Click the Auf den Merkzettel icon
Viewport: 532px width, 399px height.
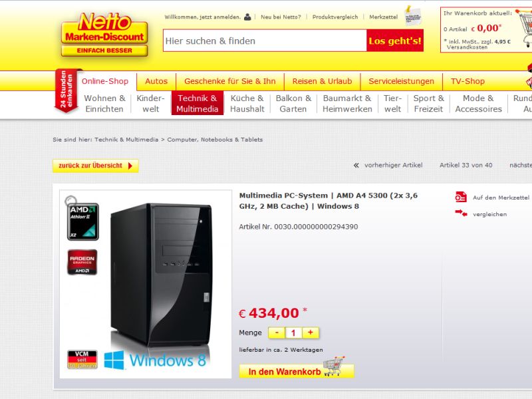point(461,197)
